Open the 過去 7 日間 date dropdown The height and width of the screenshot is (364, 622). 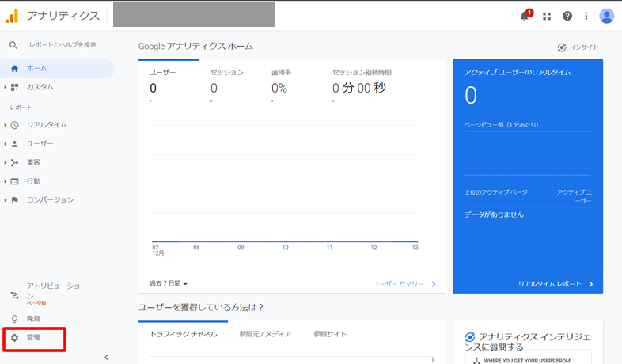coord(169,283)
